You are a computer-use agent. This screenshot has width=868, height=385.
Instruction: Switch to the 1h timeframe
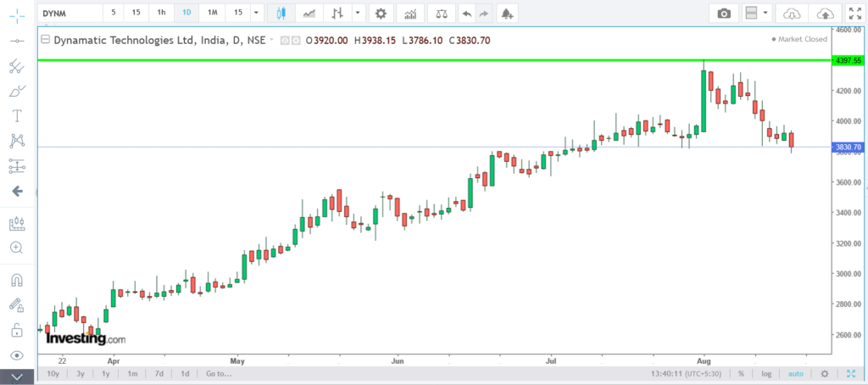[x=161, y=14]
